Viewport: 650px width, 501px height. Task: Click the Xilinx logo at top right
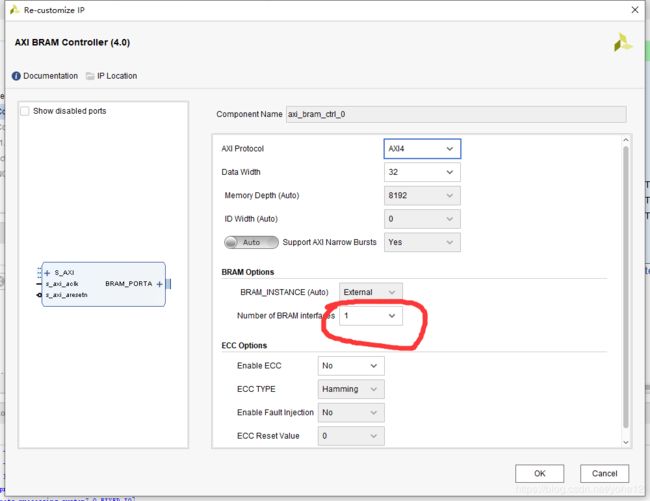pos(623,43)
